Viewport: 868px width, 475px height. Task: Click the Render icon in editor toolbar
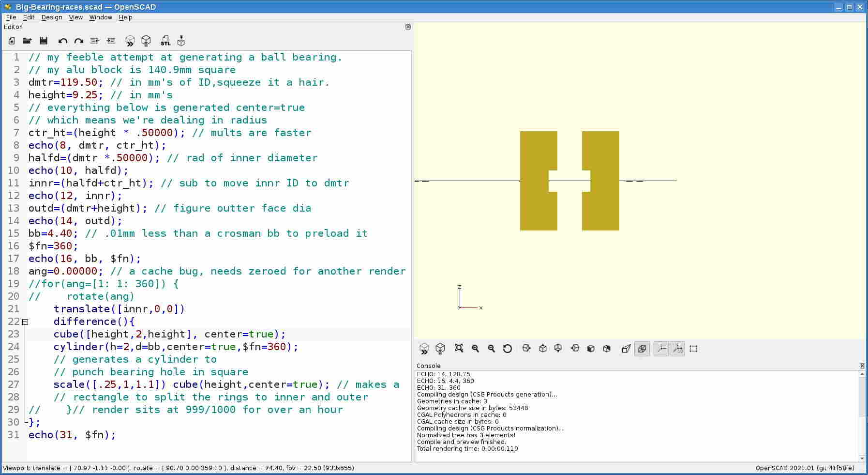146,41
